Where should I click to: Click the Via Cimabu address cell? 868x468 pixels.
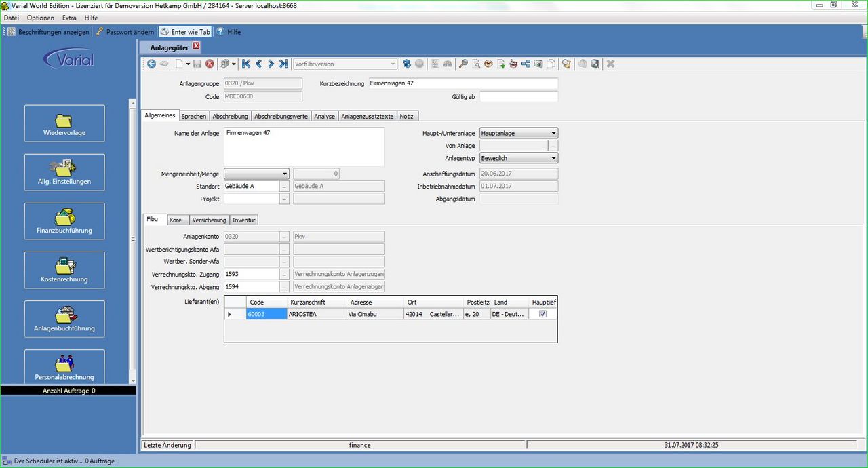374,314
